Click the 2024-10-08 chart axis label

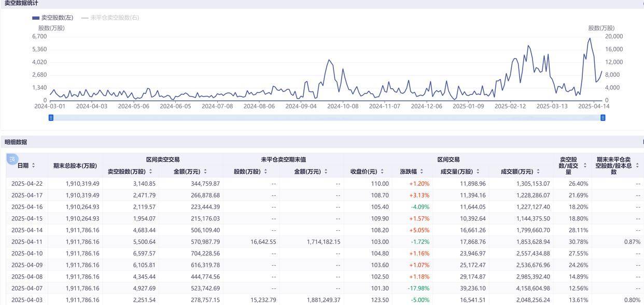click(x=342, y=106)
